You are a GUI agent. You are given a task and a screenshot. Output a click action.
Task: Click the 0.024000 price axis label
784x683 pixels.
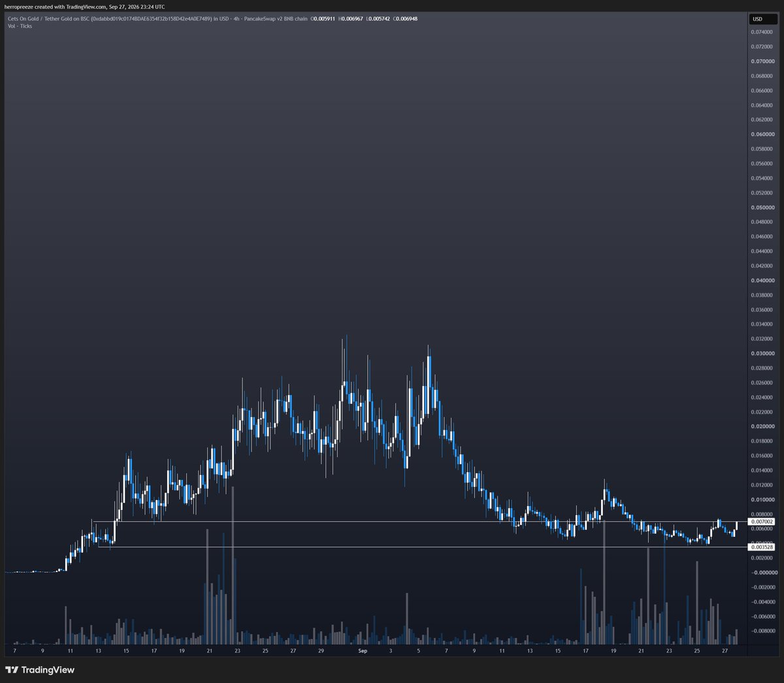pos(761,398)
